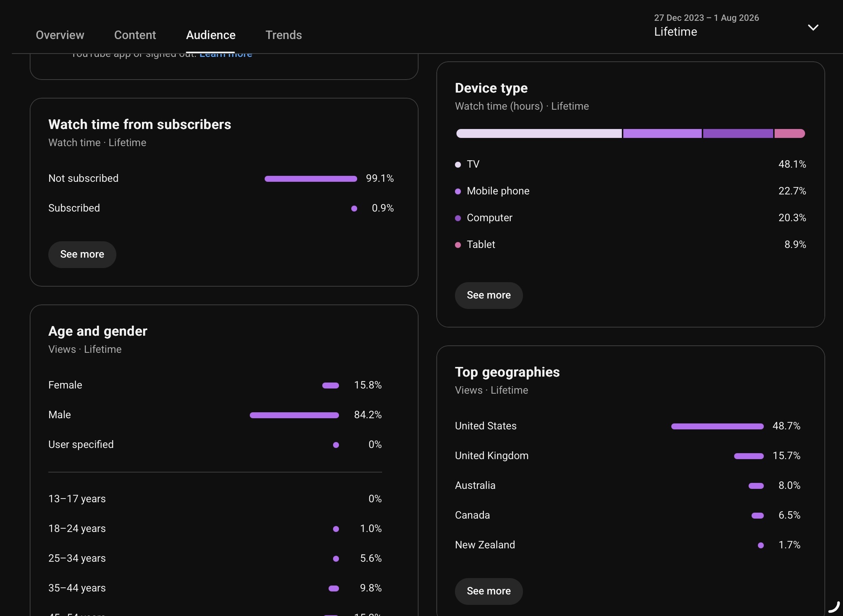Expand the Lifetime date range chevron
This screenshot has height=616, width=843.
point(813,27)
